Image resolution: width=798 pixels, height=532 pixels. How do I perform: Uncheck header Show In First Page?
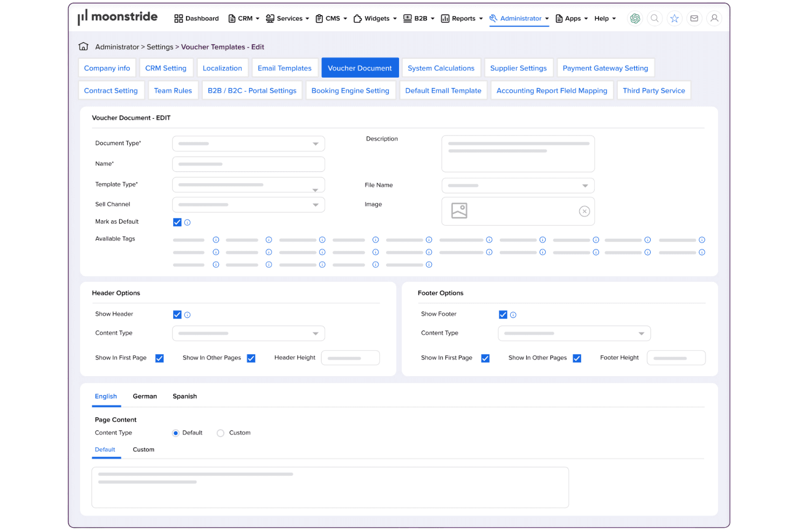(x=160, y=358)
